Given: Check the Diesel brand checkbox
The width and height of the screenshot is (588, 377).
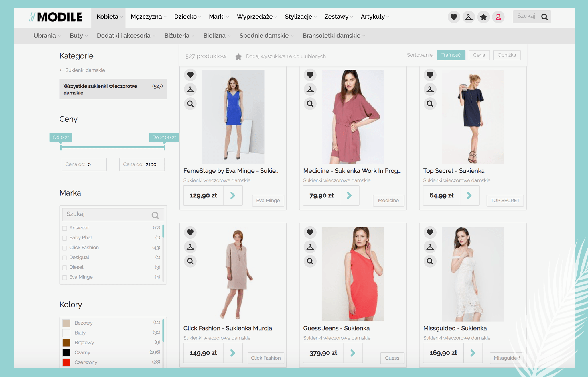Looking at the screenshot, I should click(65, 268).
